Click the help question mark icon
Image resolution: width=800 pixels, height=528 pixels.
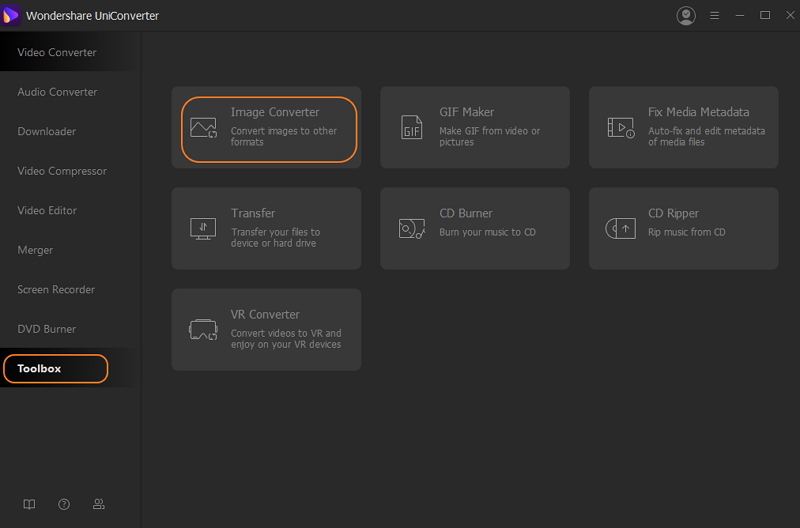[x=64, y=504]
